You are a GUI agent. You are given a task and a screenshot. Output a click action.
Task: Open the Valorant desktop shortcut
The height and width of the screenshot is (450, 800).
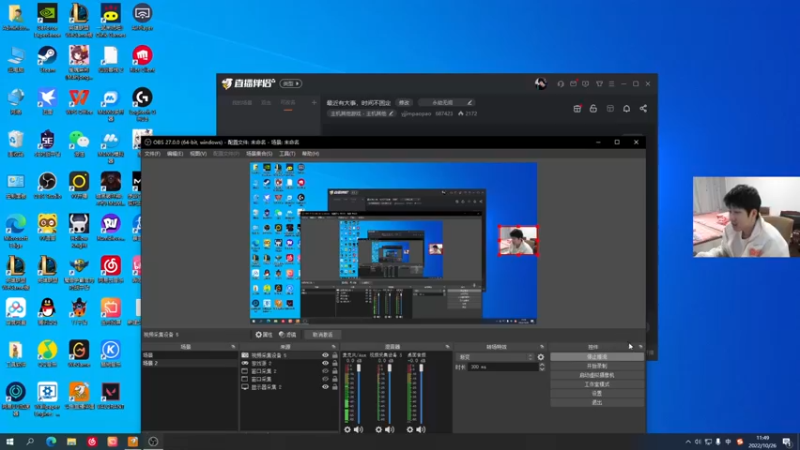tap(111, 395)
